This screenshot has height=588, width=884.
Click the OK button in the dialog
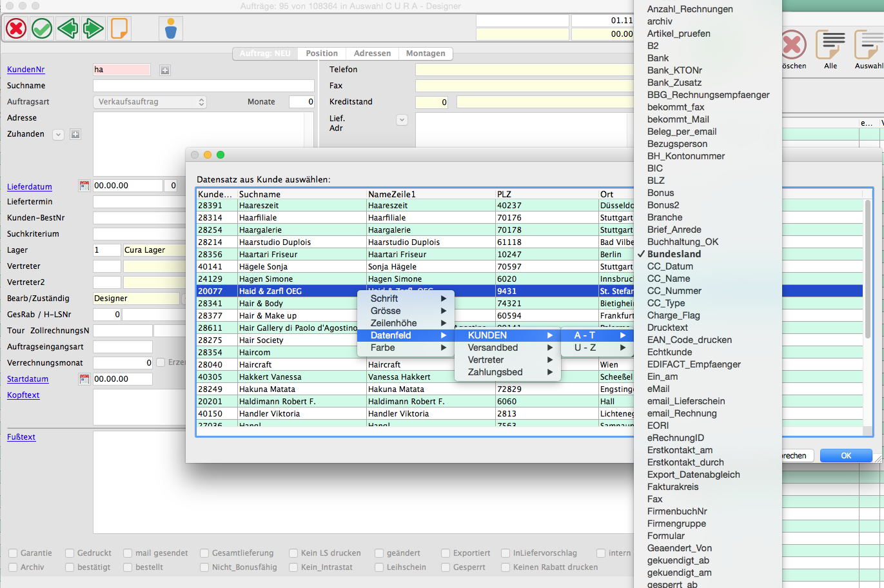tap(846, 455)
